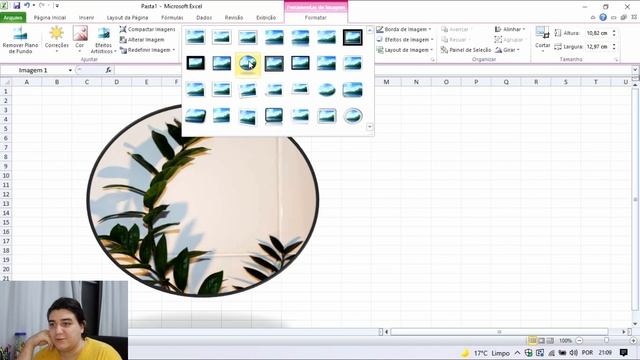640x360 pixels.
Task: Click the horizontal scrollbar left arrow
Action: 387,332
